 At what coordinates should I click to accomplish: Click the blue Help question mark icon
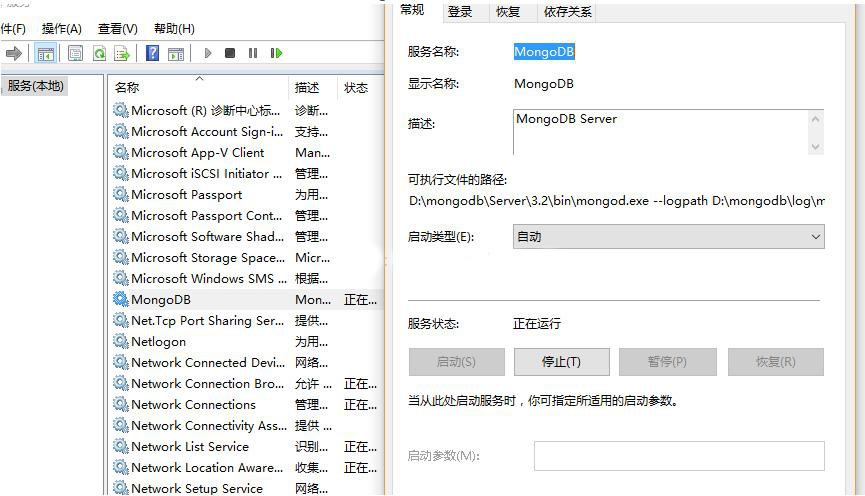pos(152,53)
